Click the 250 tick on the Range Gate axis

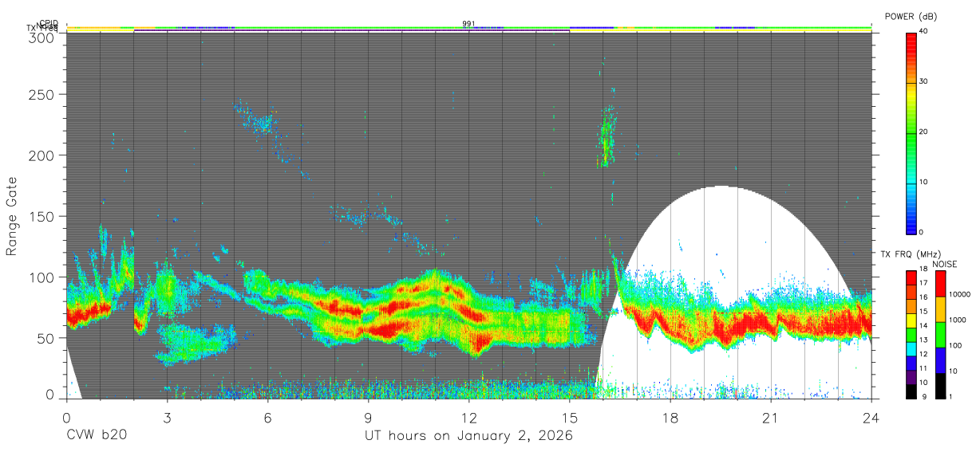pyautogui.click(x=42, y=94)
